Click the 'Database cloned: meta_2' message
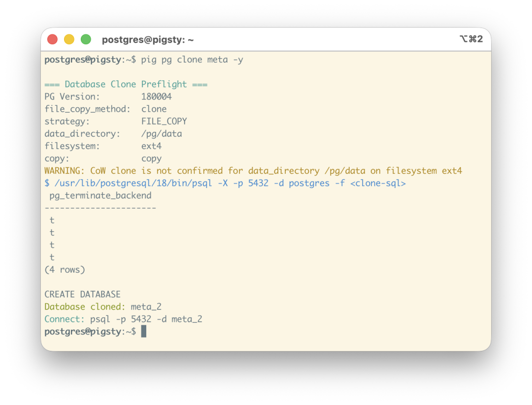 [x=103, y=307]
